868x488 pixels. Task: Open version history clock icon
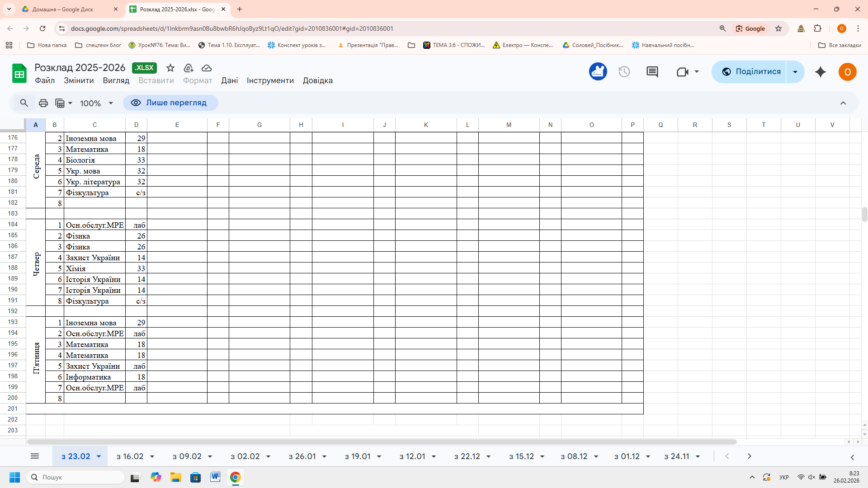coord(624,72)
